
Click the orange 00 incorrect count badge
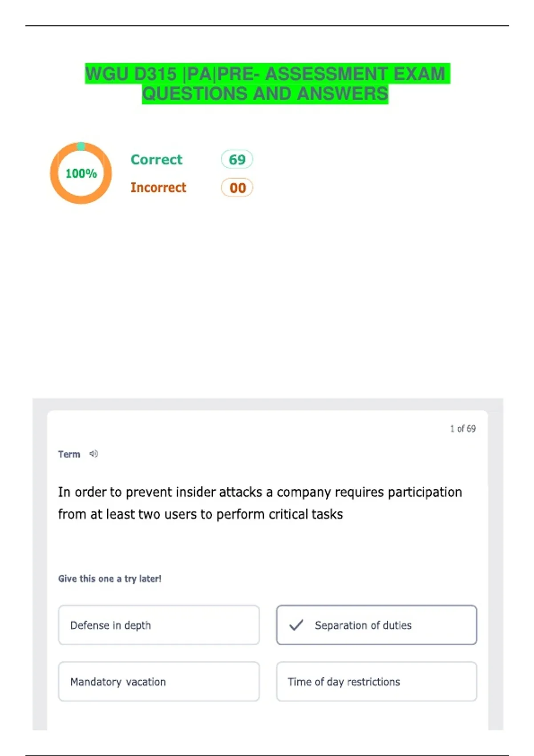point(237,188)
